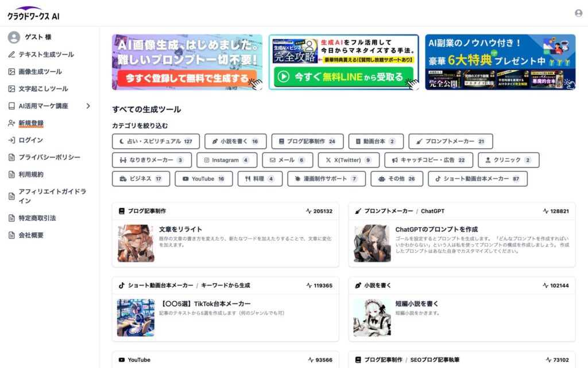This screenshot has height=368, width=588.
Task: Select the テキスト生成ツール pen icon
Action: coord(13,54)
